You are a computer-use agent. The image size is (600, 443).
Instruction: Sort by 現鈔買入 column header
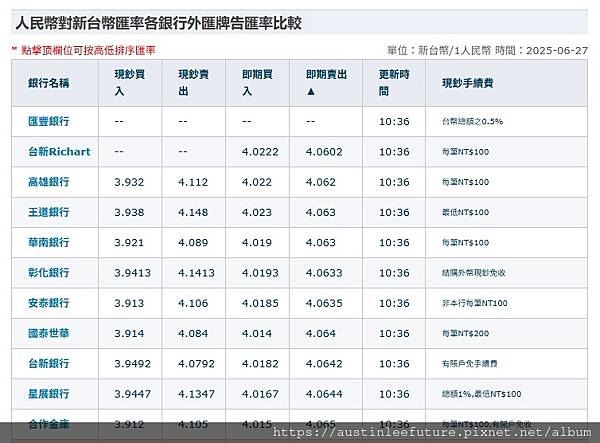[x=129, y=83]
